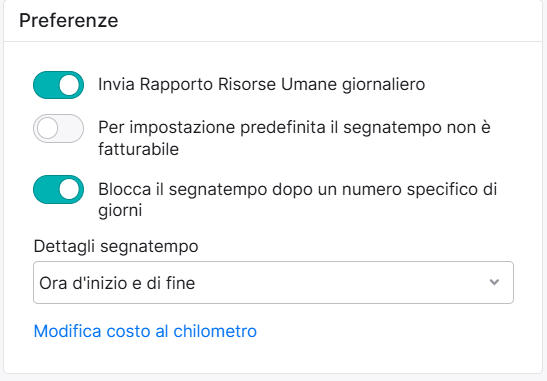
Task: Click white knob of the non-billable switch
Action: point(47,128)
